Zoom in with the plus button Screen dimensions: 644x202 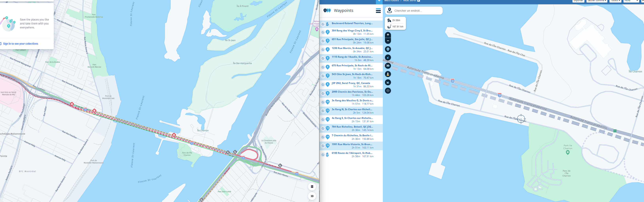coord(388,35)
